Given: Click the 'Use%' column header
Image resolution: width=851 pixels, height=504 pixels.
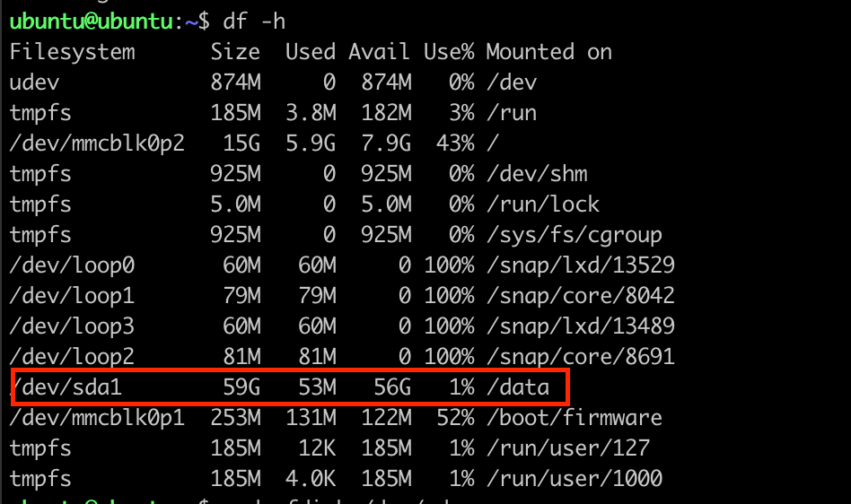Looking at the screenshot, I should 449,52.
